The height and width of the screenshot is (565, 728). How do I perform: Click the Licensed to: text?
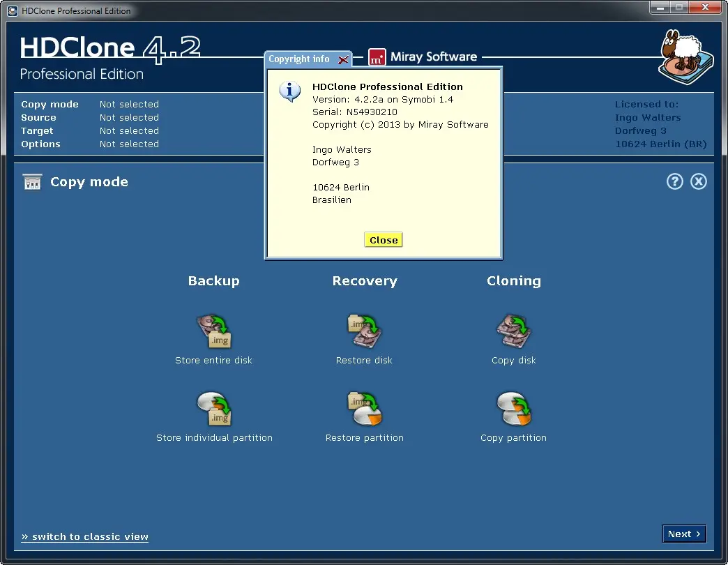[646, 105]
